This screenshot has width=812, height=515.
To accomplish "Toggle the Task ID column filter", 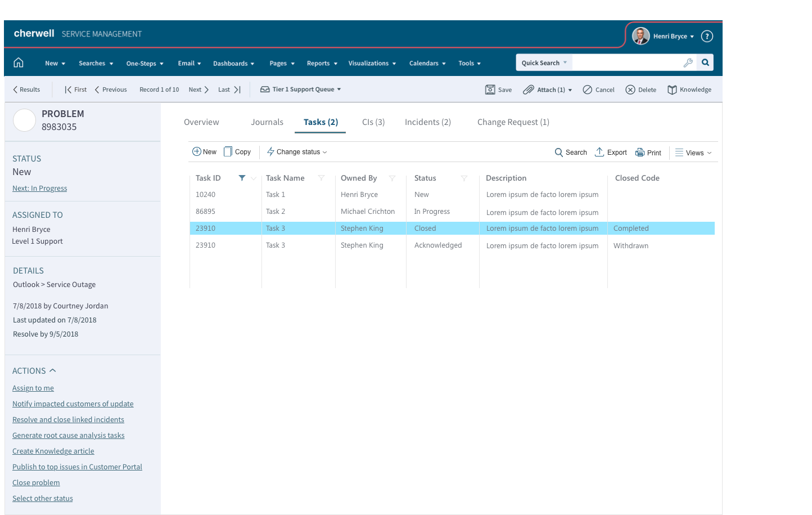I will click(242, 178).
